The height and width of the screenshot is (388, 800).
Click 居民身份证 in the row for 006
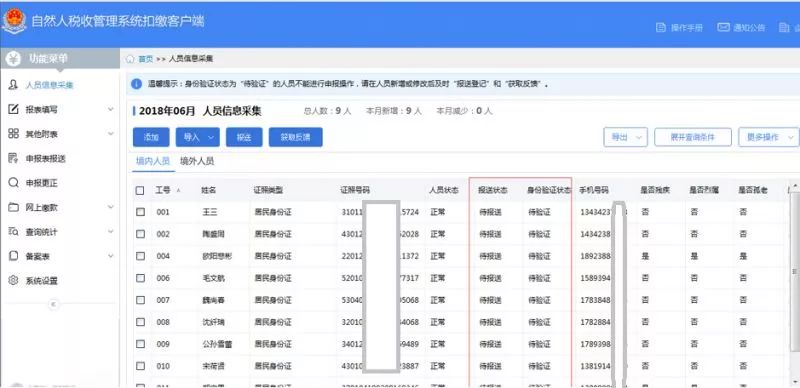click(273, 278)
